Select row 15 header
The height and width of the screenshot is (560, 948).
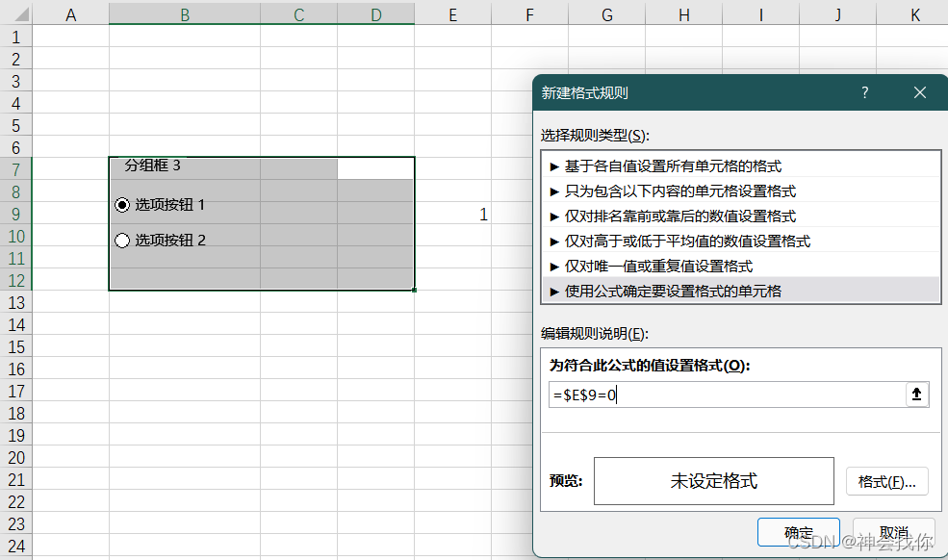pyautogui.click(x=15, y=347)
